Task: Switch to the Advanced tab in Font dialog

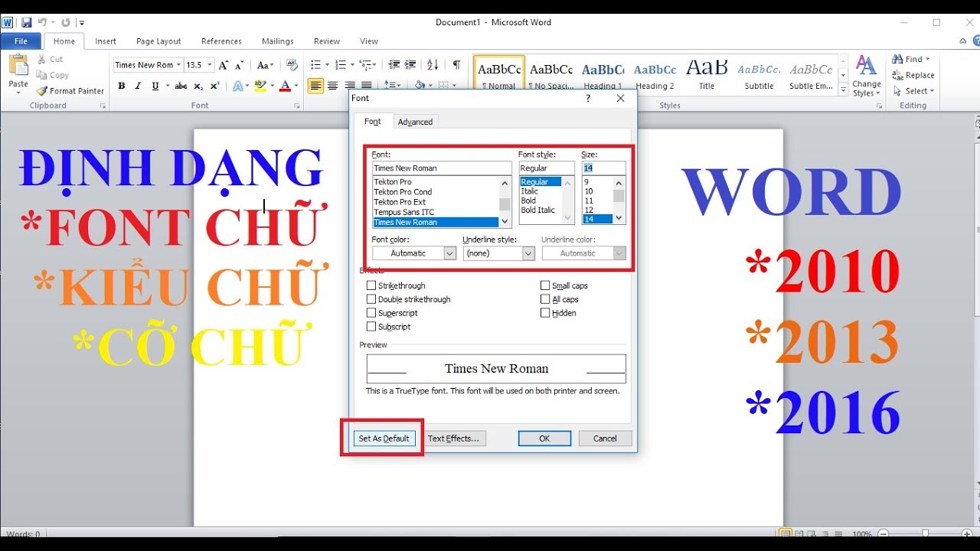Action: 415,122
